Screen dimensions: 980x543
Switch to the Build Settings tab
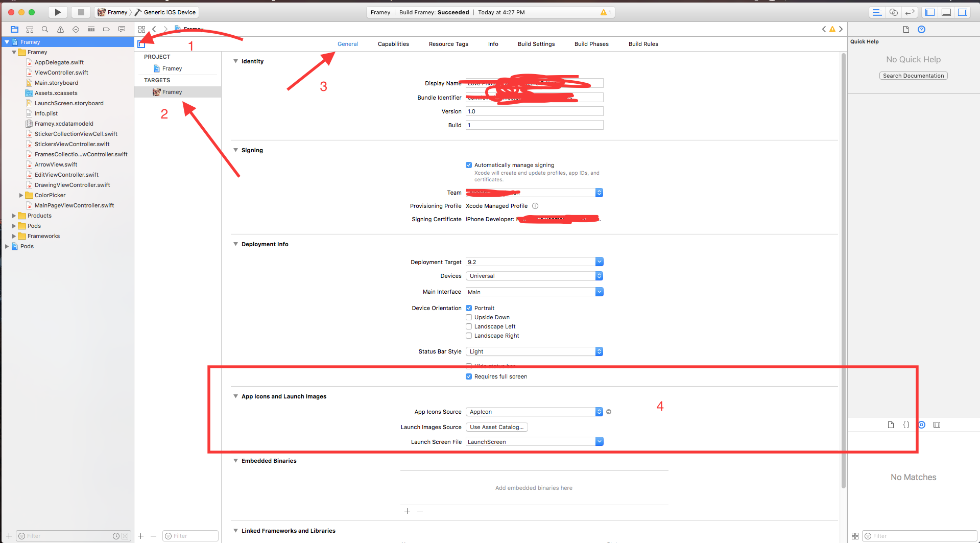536,44
